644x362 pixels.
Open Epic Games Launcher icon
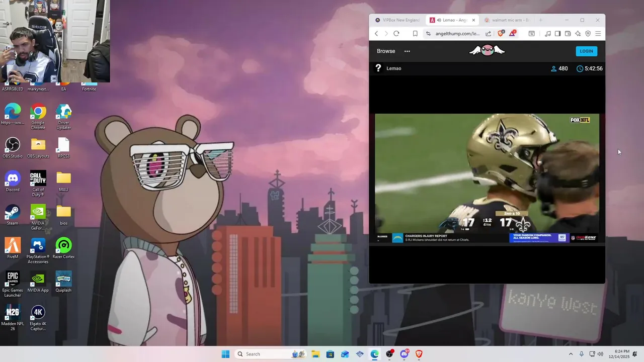[13, 285]
